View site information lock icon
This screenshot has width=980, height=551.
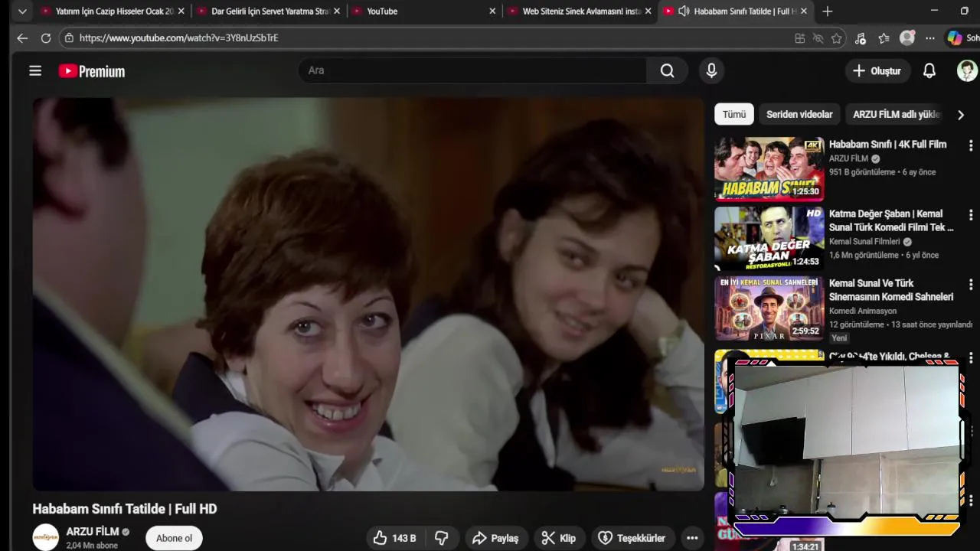(69, 37)
